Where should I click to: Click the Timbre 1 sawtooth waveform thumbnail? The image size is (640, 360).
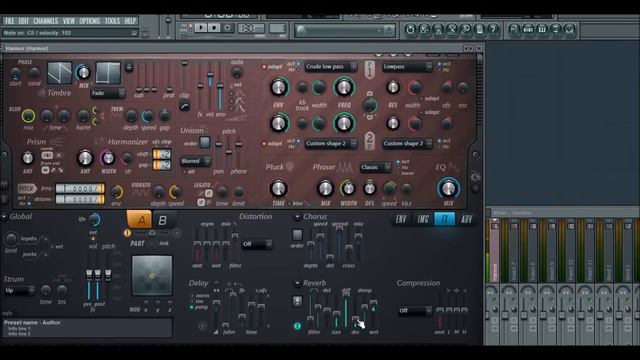pos(60,73)
